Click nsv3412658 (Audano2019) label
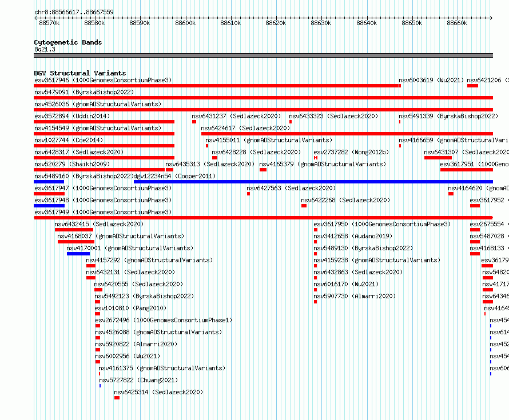Screen dimensions: 509x420 [353, 236]
